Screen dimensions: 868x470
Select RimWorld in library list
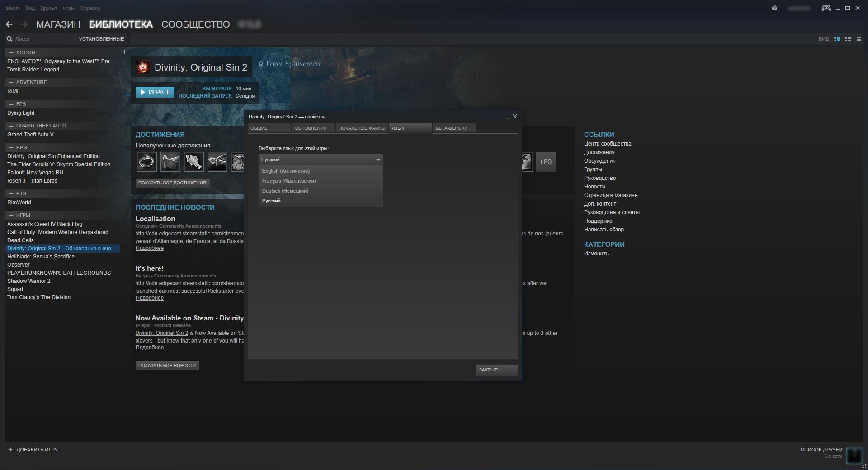[x=19, y=202]
